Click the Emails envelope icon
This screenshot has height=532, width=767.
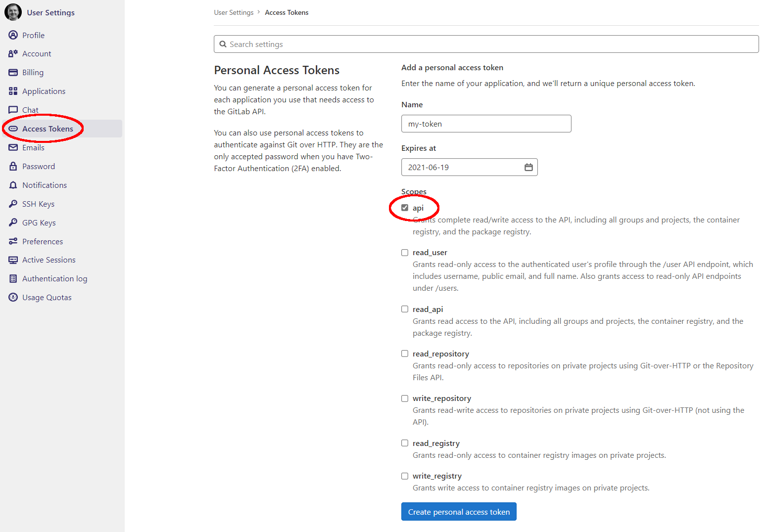pyautogui.click(x=13, y=147)
